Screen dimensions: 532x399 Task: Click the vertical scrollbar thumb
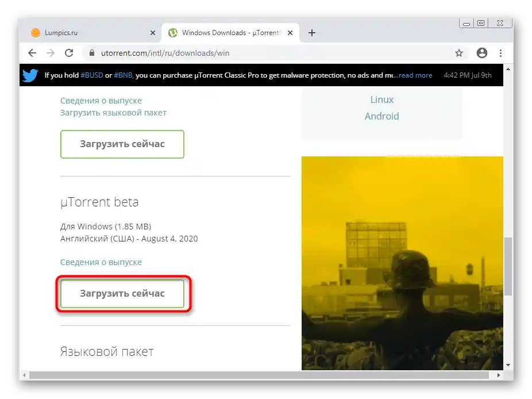(x=508, y=267)
